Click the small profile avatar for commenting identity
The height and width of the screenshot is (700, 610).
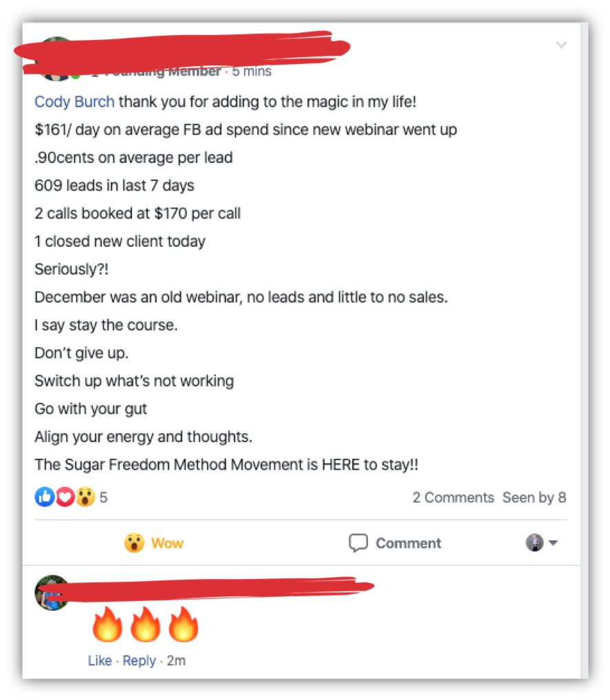534,543
